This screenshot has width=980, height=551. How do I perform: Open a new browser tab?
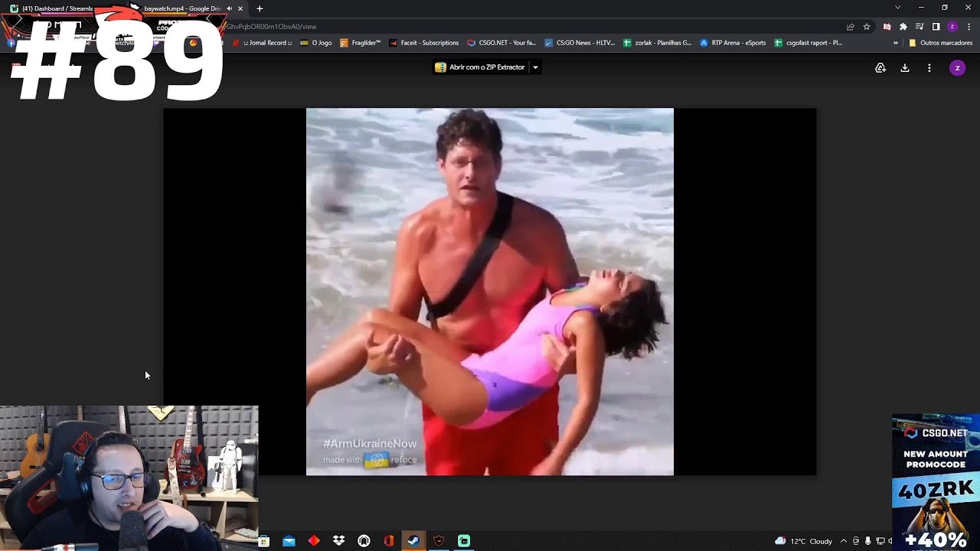[260, 8]
